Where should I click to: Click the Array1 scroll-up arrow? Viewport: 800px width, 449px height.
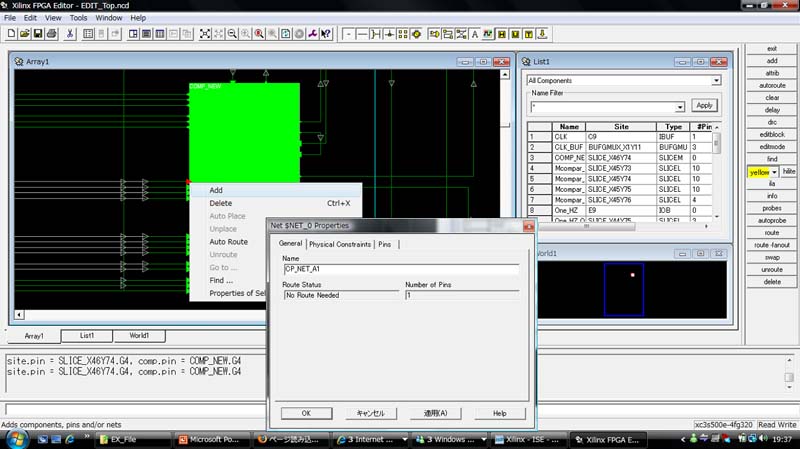pos(505,74)
